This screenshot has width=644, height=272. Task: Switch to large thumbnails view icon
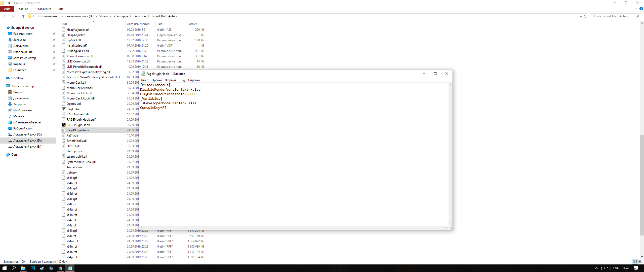click(640, 261)
